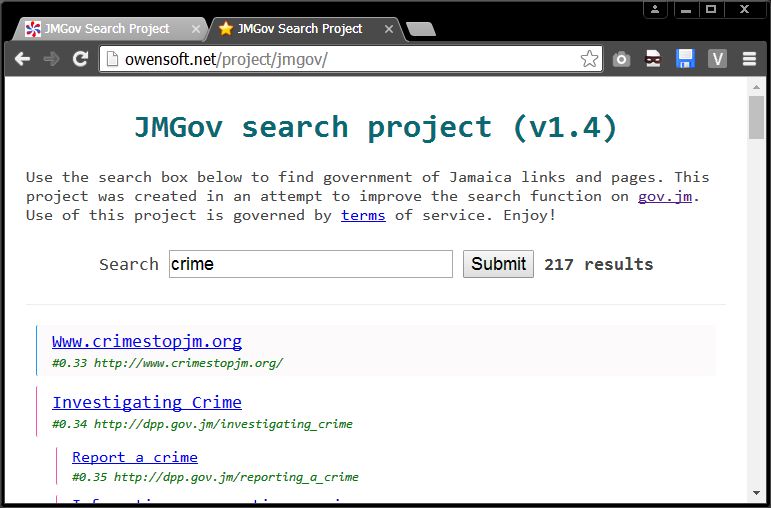This screenshot has width=771, height=508.
Task: Reload the page with refresh icon
Action: pyautogui.click(x=80, y=59)
